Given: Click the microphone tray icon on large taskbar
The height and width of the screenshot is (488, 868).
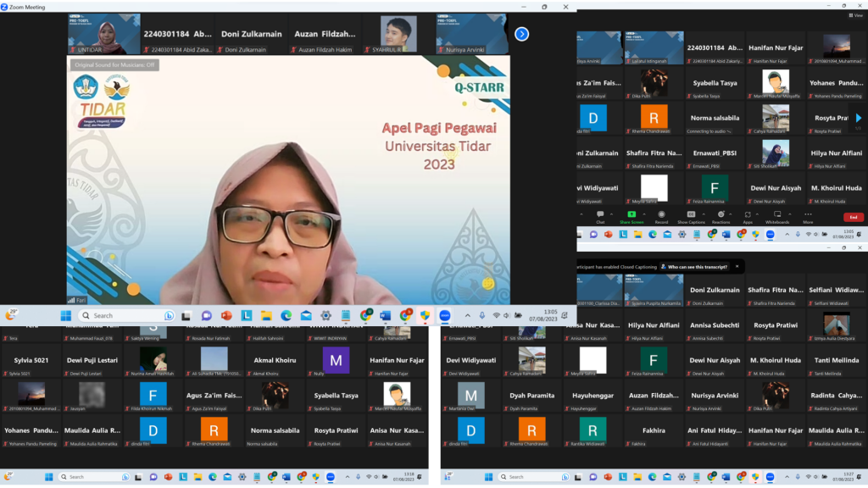Looking at the screenshot, I should click(482, 315).
